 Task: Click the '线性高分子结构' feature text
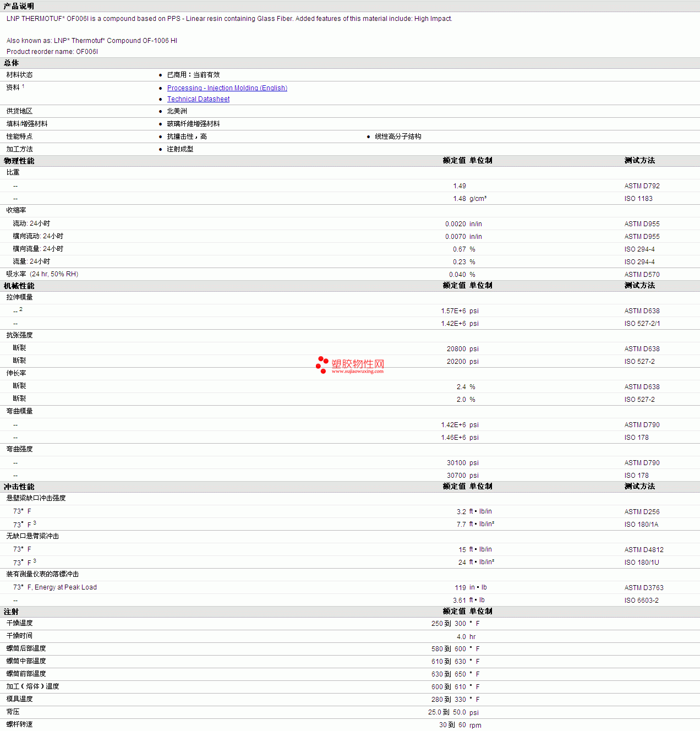tap(398, 137)
